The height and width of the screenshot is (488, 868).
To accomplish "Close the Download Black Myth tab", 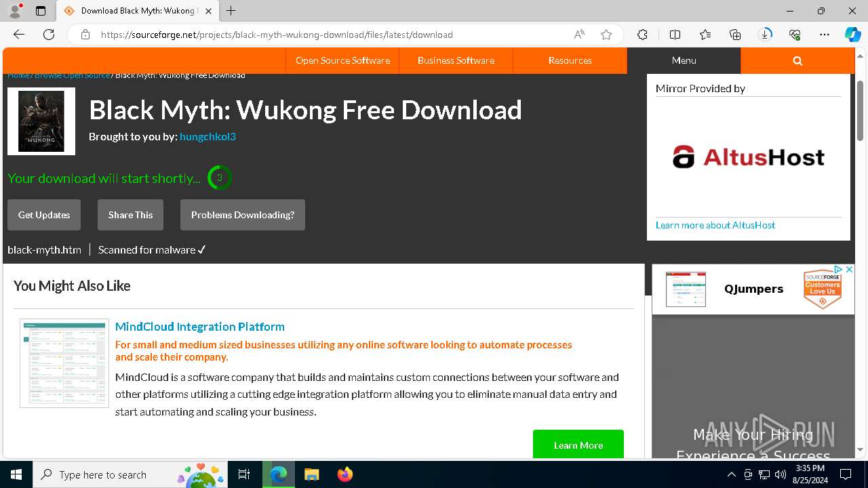I will pos(208,11).
